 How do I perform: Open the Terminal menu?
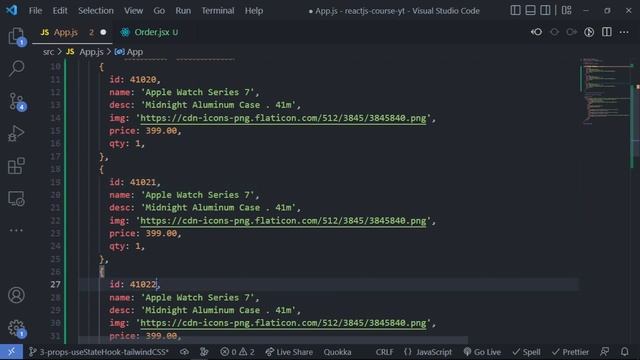click(x=218, y=11)
